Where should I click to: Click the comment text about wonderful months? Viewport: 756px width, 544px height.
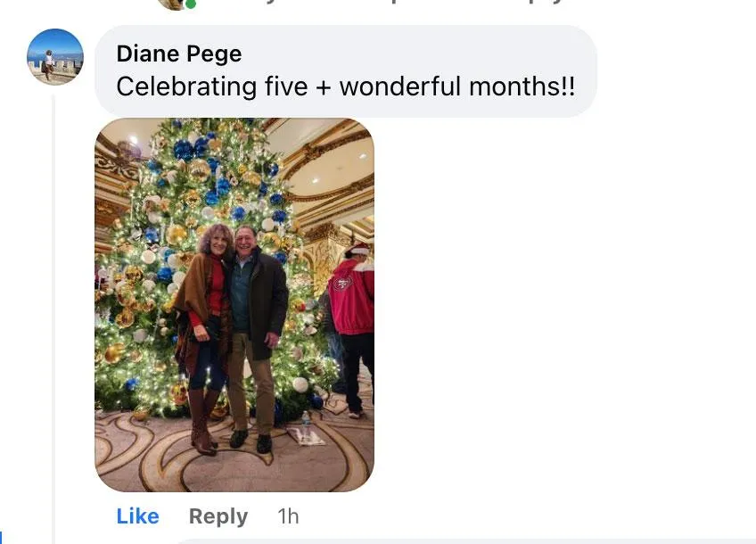(x=346, y=87)
